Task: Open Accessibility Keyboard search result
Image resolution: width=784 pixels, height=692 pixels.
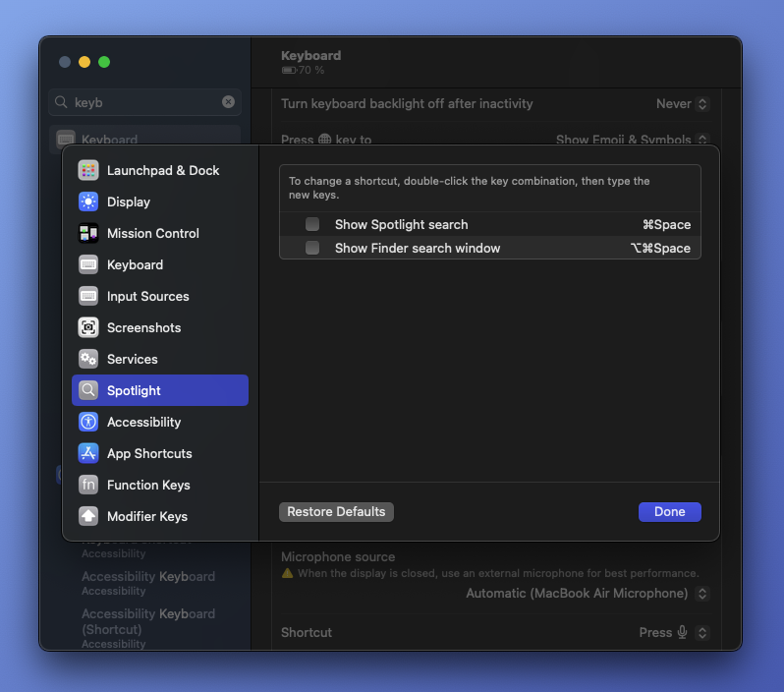Action: tap(148, 583)
